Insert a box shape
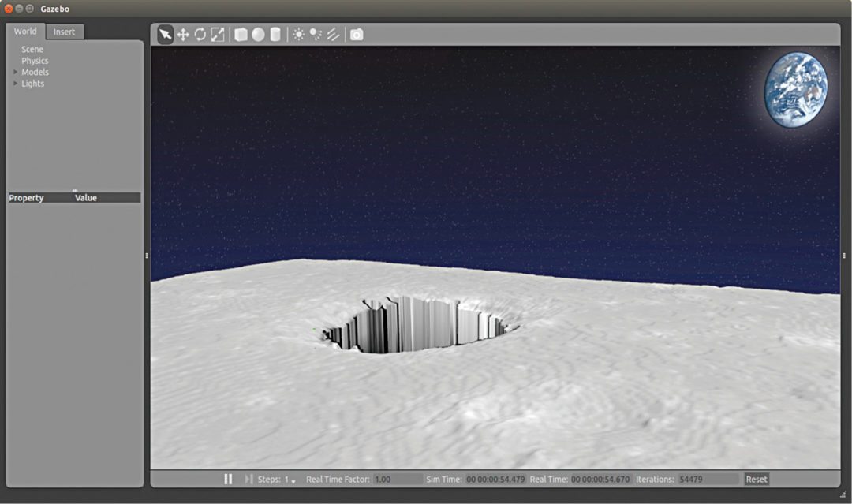Image resolution: width=852 pixels, height=504 pixels. [241, 35]
